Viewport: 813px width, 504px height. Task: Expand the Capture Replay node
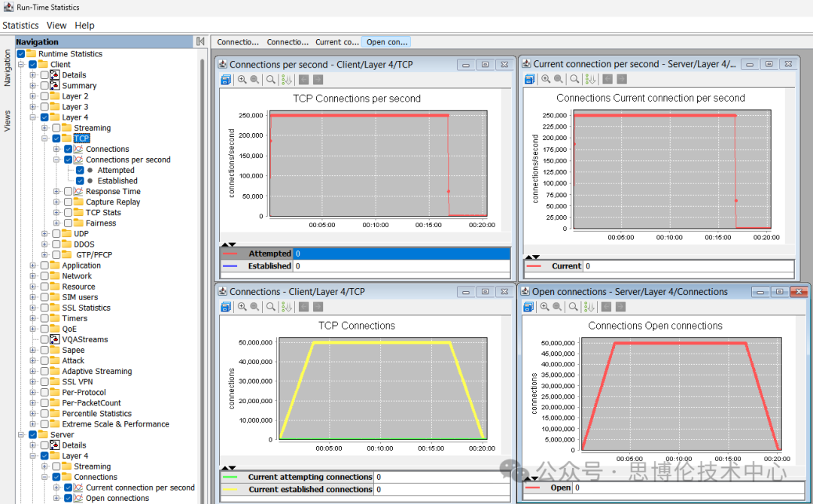[56, 202]
